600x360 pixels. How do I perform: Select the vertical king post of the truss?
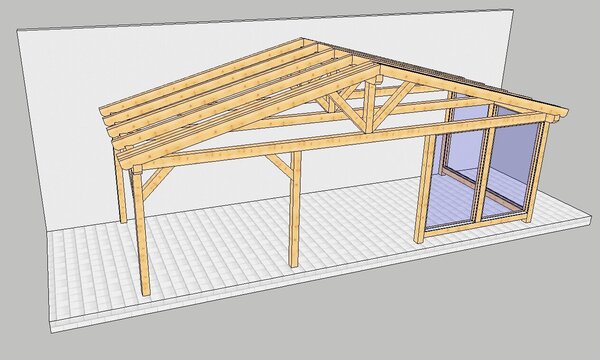click(369, 106)
